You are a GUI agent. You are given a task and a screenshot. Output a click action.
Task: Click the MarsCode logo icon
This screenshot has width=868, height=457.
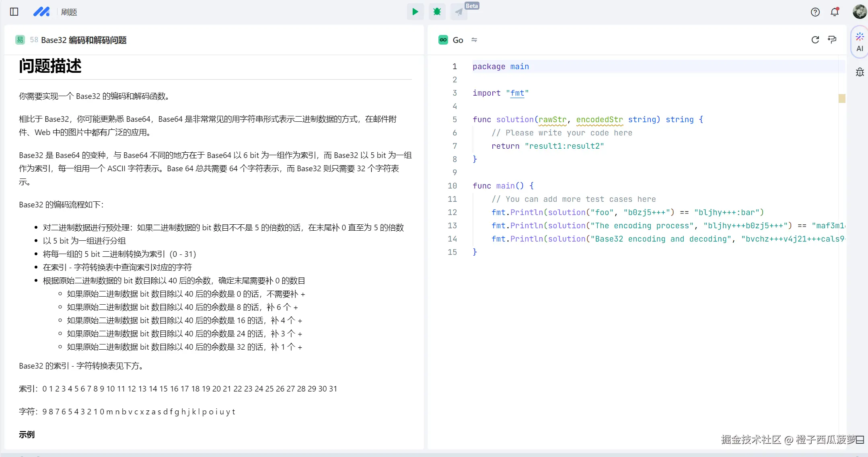point(41,12)
